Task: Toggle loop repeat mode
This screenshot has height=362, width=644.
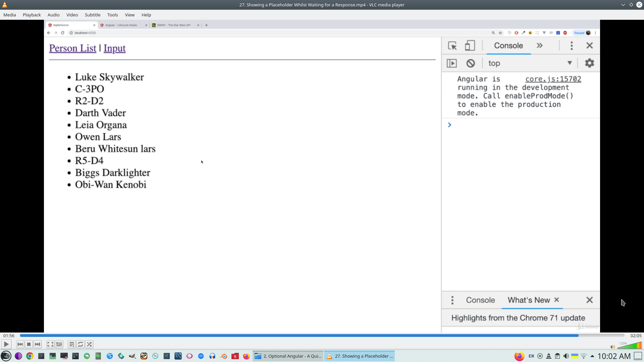Action: point(80,344)
